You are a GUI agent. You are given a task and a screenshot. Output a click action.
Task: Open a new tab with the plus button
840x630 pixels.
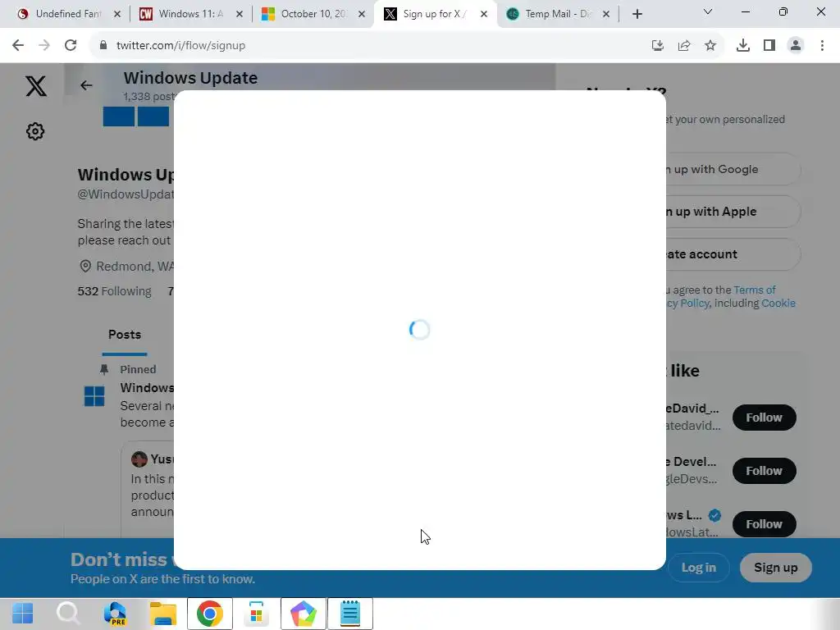click(x=637, y=14)
